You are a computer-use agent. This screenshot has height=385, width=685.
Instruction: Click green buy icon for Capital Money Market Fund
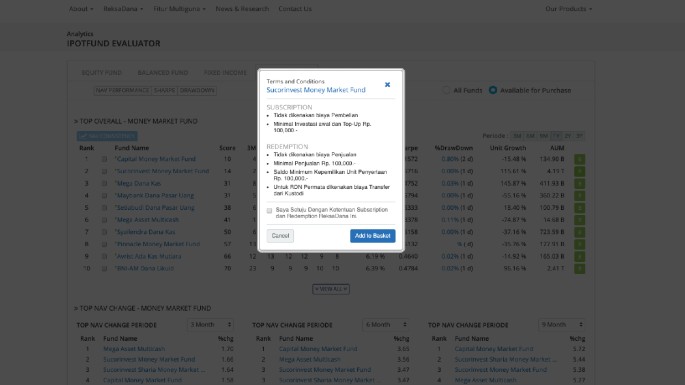580,159
